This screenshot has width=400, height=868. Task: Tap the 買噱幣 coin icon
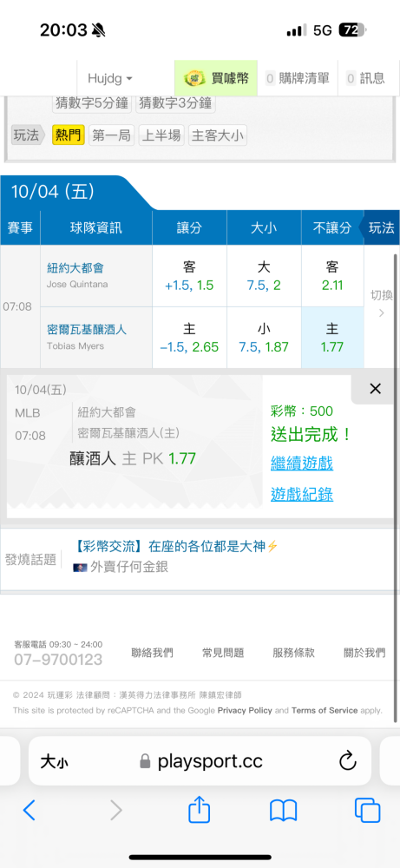(x=194, y=79)
